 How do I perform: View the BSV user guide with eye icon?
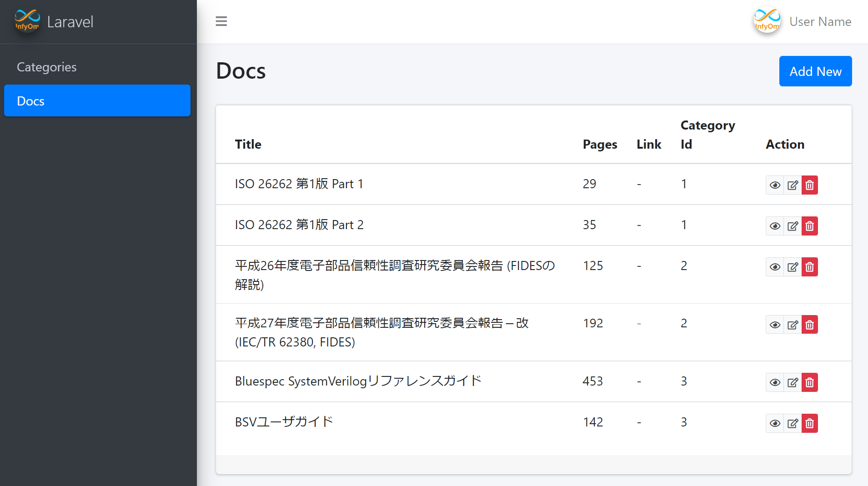click(x=775, y=423)
